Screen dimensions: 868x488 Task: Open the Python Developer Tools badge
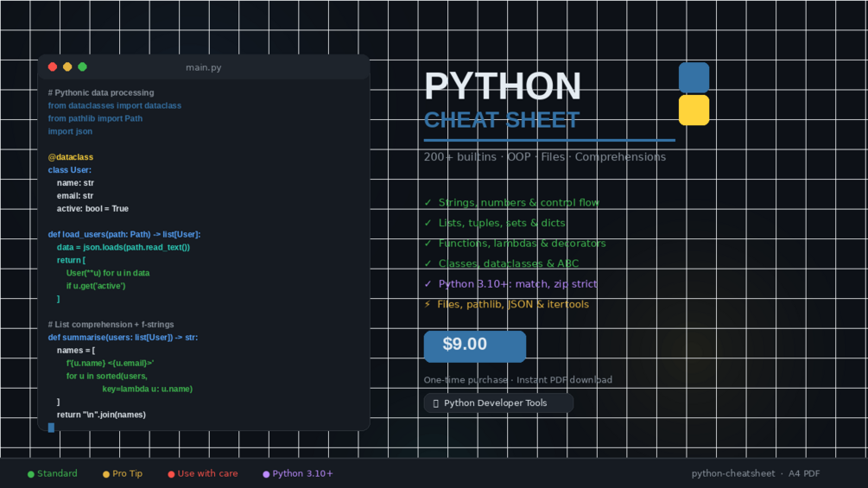tap(498, 402)
